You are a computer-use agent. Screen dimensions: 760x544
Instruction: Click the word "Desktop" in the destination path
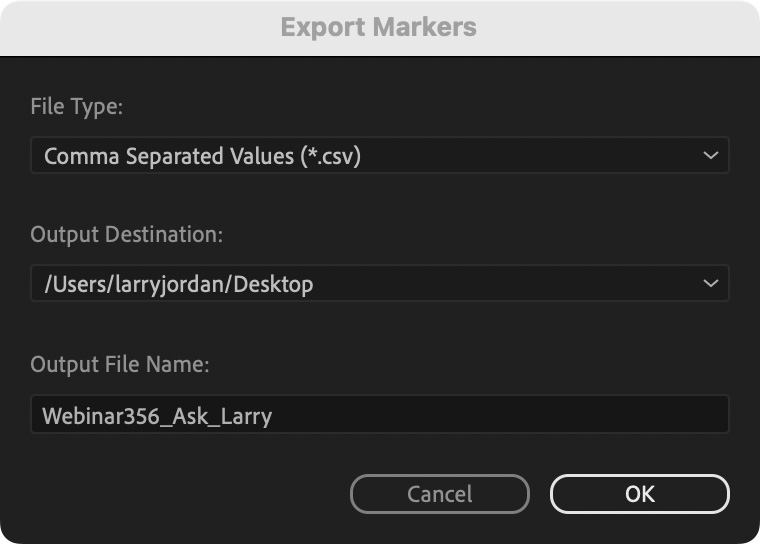(x=274, y=284)
